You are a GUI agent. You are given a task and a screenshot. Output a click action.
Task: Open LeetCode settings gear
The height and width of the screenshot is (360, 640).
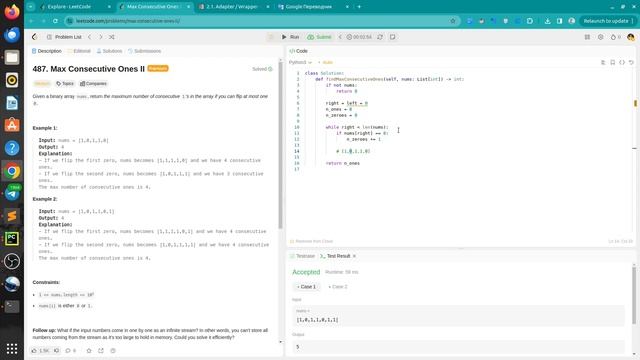(x=600, y=37)
